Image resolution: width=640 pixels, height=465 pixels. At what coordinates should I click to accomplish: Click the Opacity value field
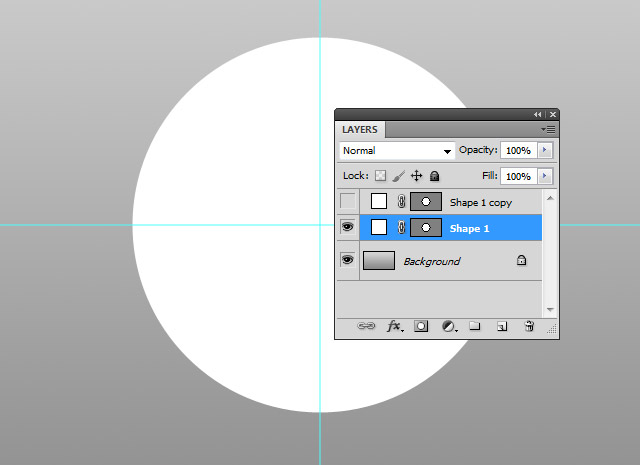pos(519,150)
